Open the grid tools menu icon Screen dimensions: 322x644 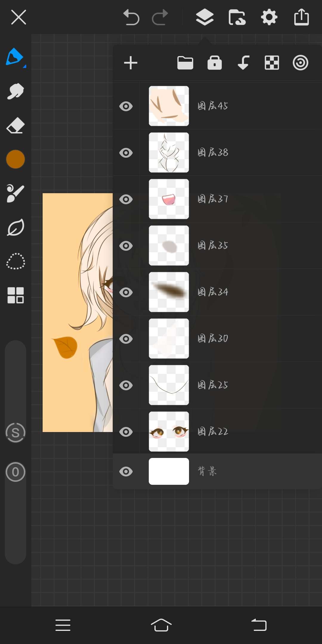click(x=16, y=295)
